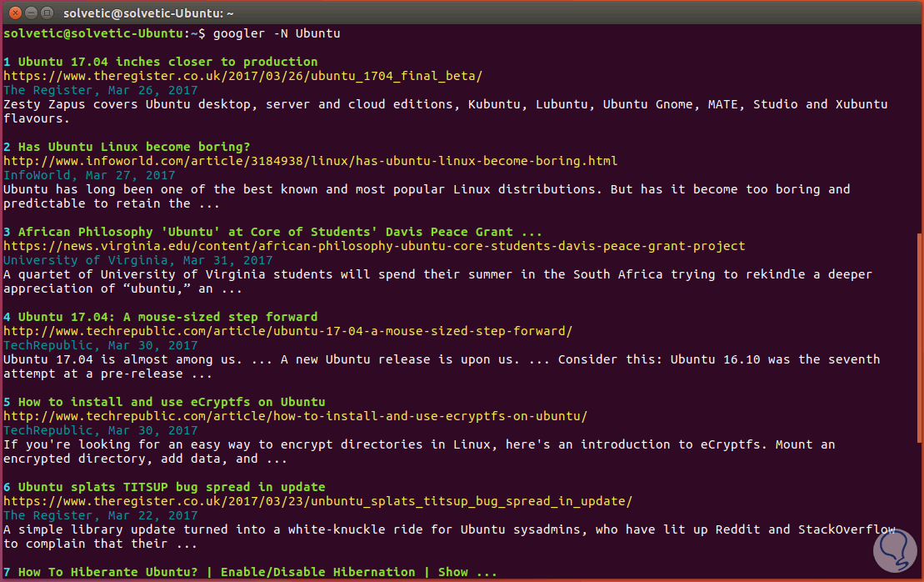
Task: Open the news.virginia.edu african-philosophy URL
Action: (x=374, y=246)
